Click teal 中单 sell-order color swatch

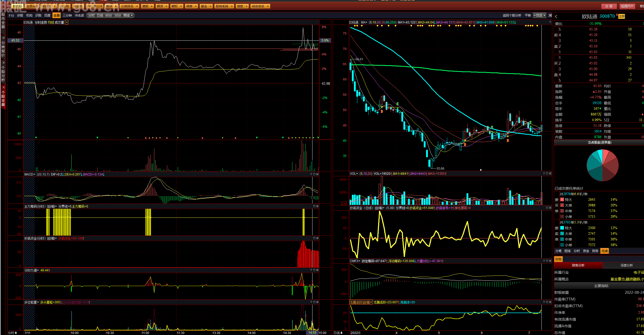(562, 239)
